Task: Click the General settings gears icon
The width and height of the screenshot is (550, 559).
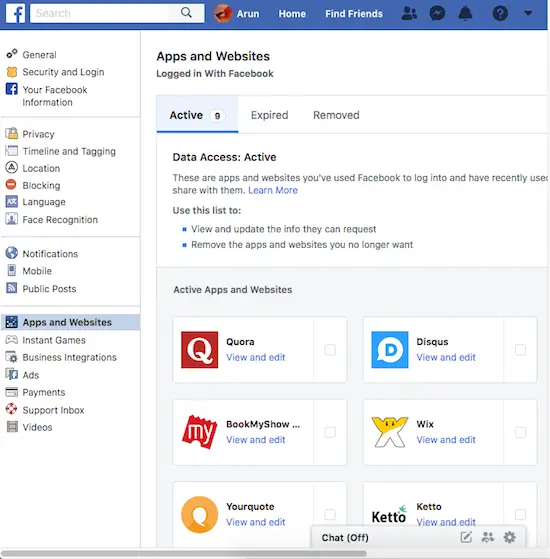Action: pyautogui.click(x=12, y=54)
